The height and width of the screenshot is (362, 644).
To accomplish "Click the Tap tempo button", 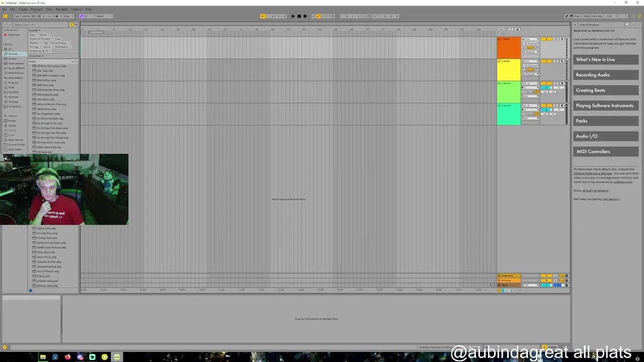I will point(17,16).
